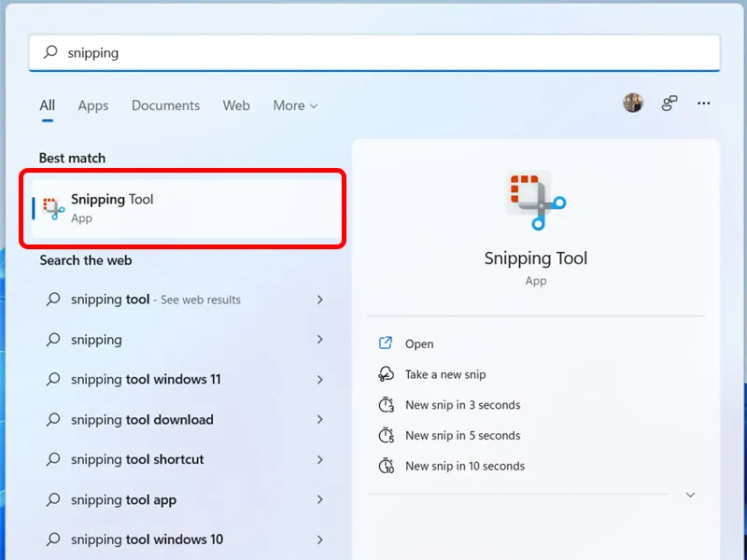Click the search box containing 'snipping'

pyautogui.click(x=374, y=52)
